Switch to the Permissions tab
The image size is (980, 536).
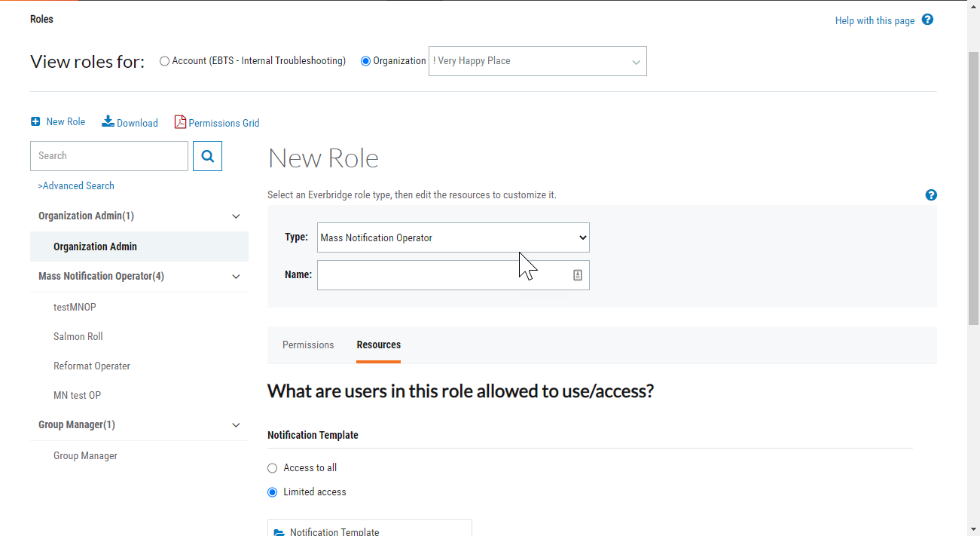[x=308, y=345]
